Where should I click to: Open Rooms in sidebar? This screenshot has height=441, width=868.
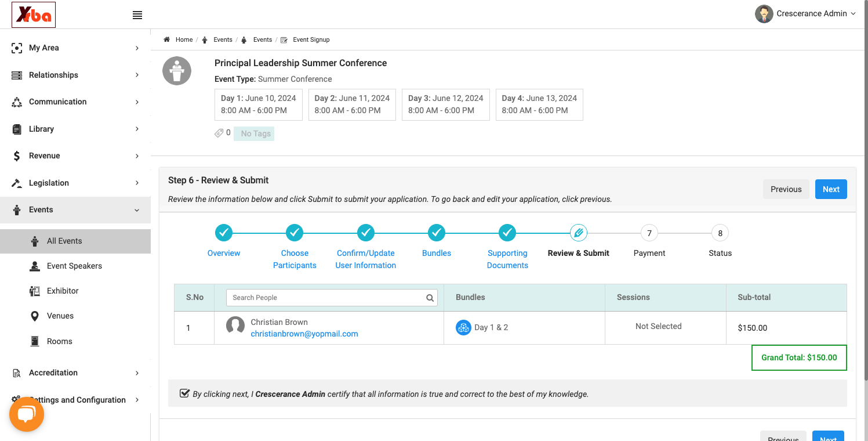tap(75, 341)
